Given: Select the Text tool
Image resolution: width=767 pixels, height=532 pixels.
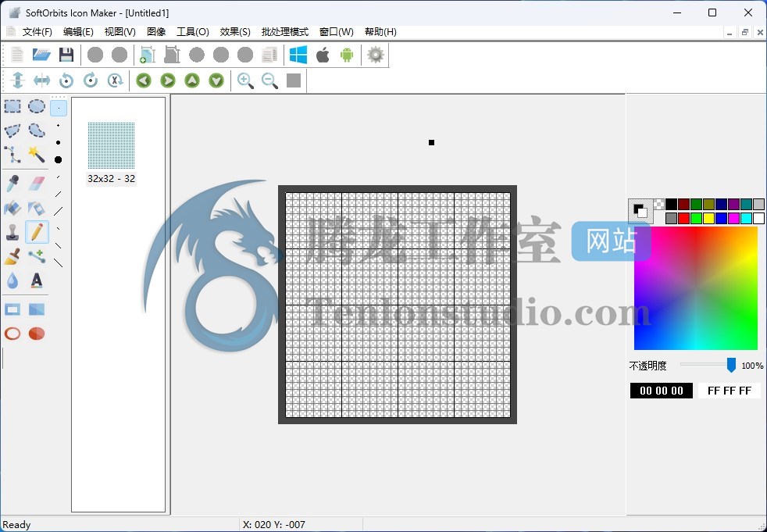Looking at the screenshot, I should pyautogui.click(x=37, y=281).
